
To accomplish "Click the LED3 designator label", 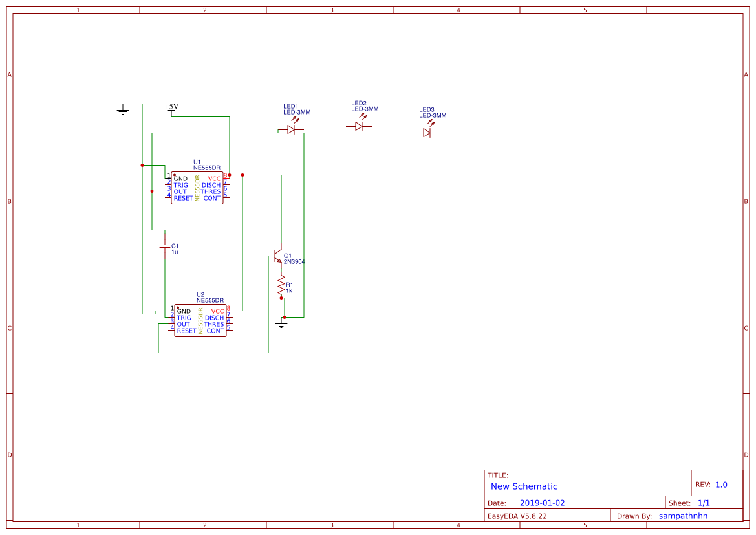I will [x=427, y=109].
